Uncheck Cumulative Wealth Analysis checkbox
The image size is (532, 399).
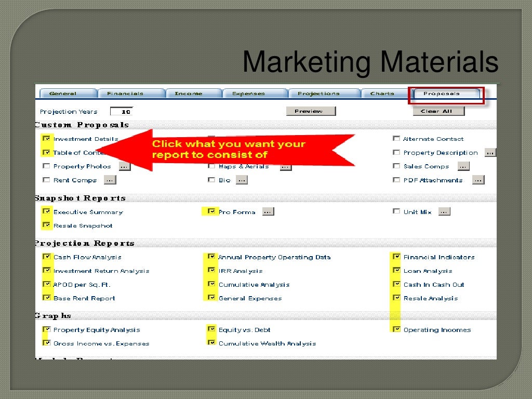211,343
